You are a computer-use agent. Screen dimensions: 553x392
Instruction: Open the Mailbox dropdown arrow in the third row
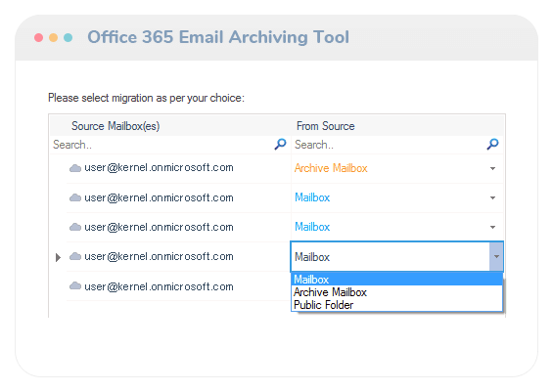492,227
